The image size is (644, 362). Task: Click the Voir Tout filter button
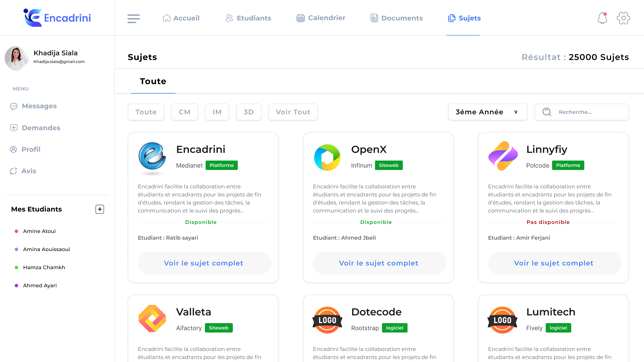tap(293, 112)
